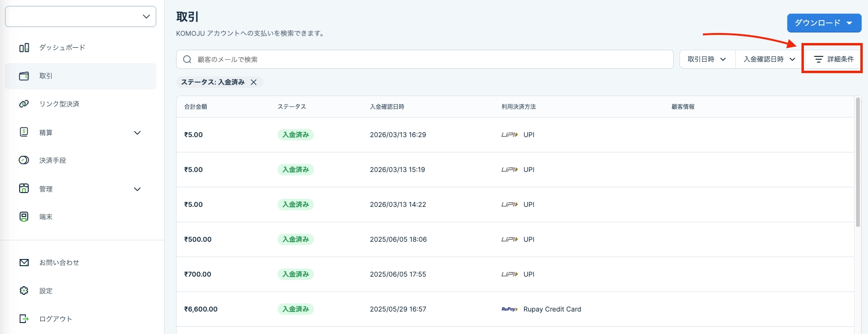Select the 取引 wallet icon in sidebar
The width and height of the screenshot is (868, 334).
pyautogui.click(x=24, y=76)
